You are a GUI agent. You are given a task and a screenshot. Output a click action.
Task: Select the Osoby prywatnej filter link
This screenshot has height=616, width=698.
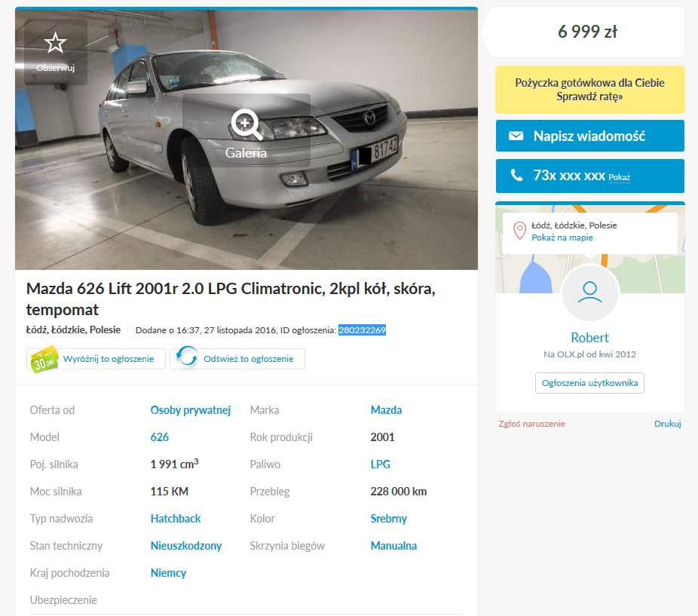coord(191,410)
